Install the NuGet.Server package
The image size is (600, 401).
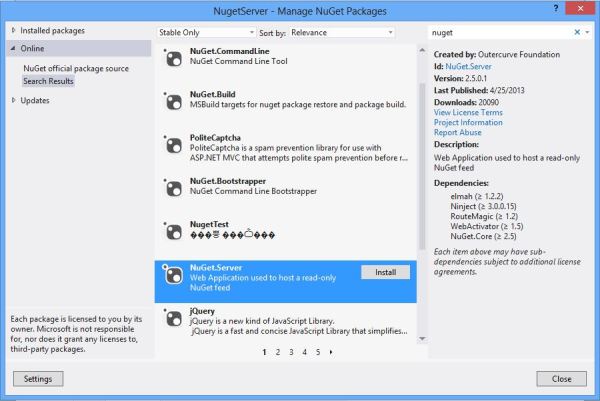pyautogui.click(x=385, y=272)
